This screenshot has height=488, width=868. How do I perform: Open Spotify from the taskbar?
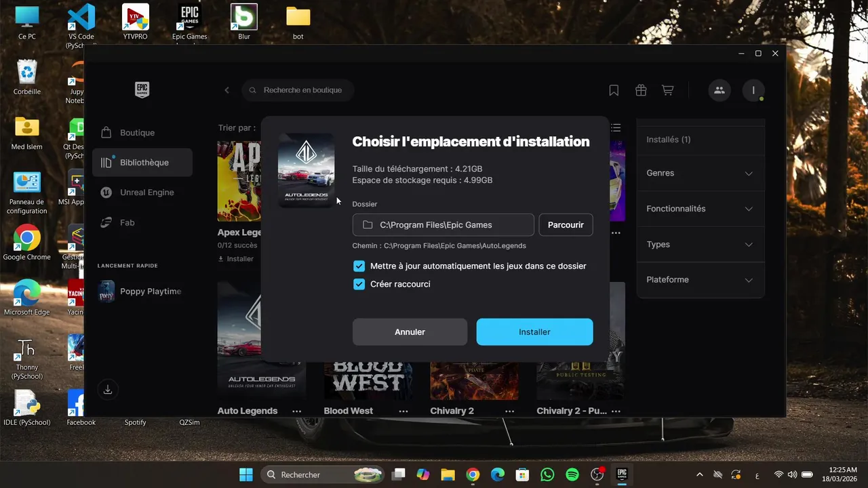coord(572,474)
